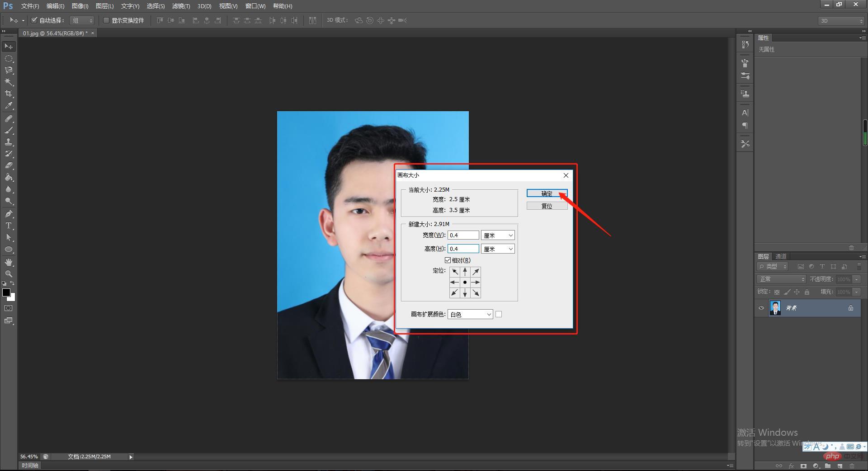Set anchor to bottom-right arrow
The width and height of the screenshot is (868, 471).
(476, 293)
